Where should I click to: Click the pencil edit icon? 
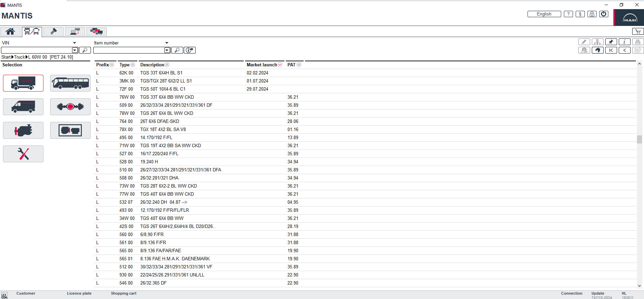click(584, 42)
